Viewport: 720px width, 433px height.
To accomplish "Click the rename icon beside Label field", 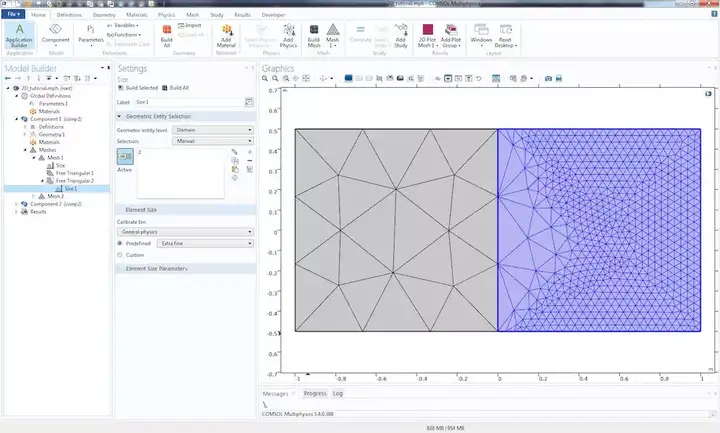I will click(249, 102).
